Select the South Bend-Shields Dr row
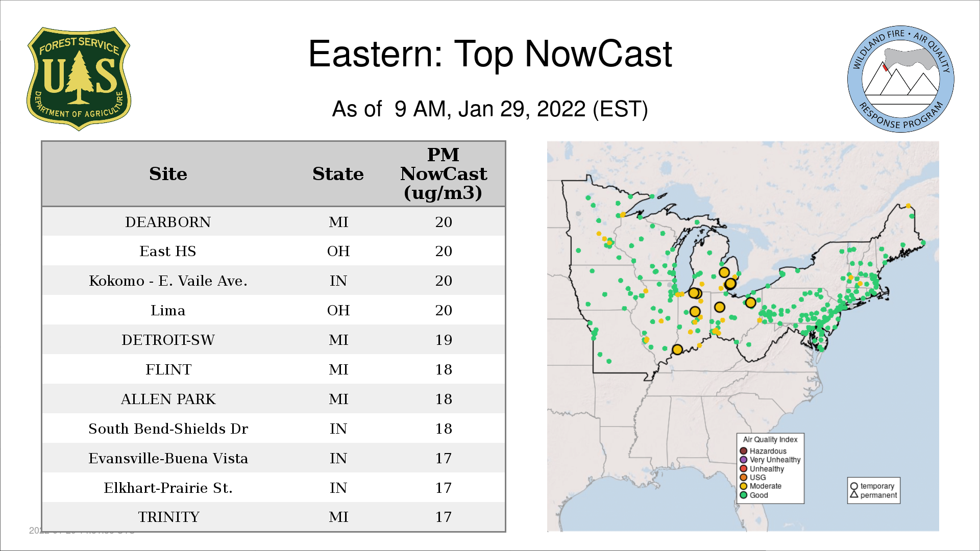Screen dimensions: 980x551 pyautogui.click(x=168, y=429)
